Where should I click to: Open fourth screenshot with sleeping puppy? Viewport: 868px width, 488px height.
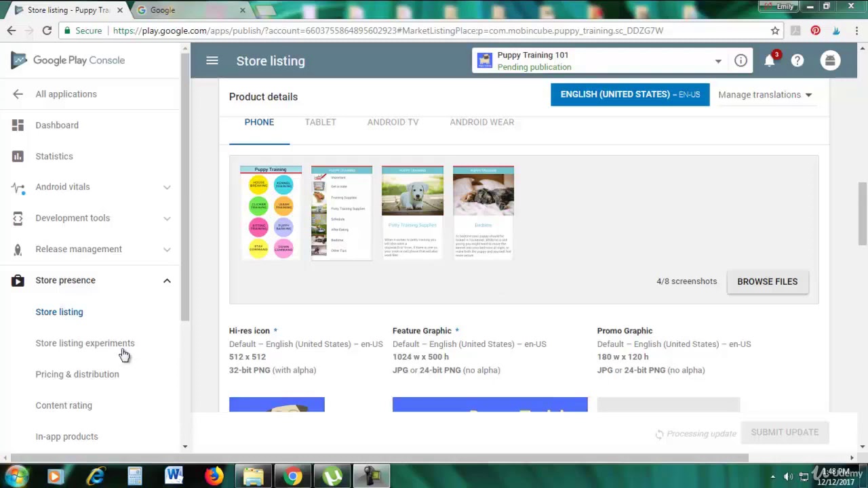tap(484, 212)
